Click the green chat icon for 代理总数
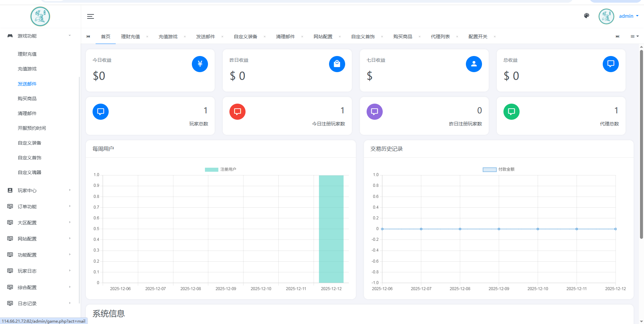The height and width of the screenshot is (324, 644). click(x=511, y=112)
